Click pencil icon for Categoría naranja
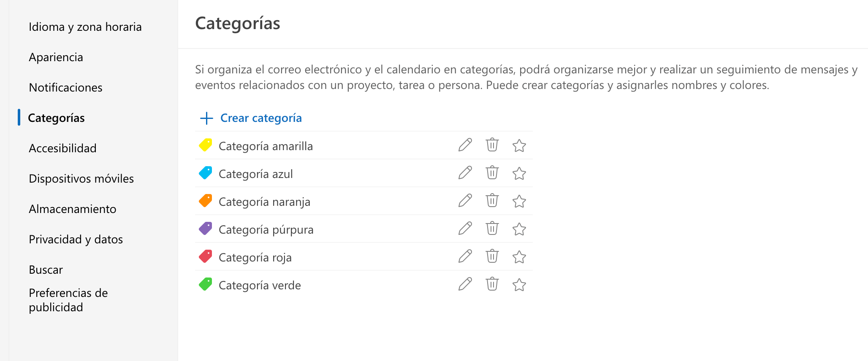The image size is (868, 361). [x=465, y=201]
